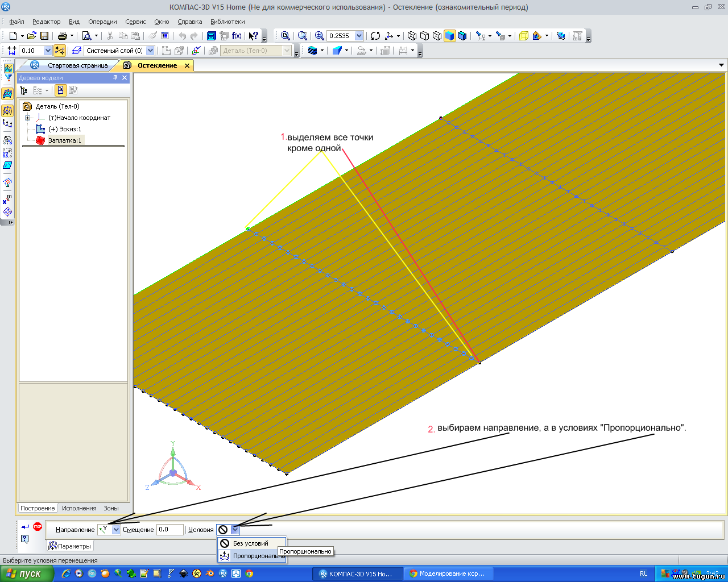Open layer manager stacked-sheets icon
728x582 pixels.
coord(76,51)
